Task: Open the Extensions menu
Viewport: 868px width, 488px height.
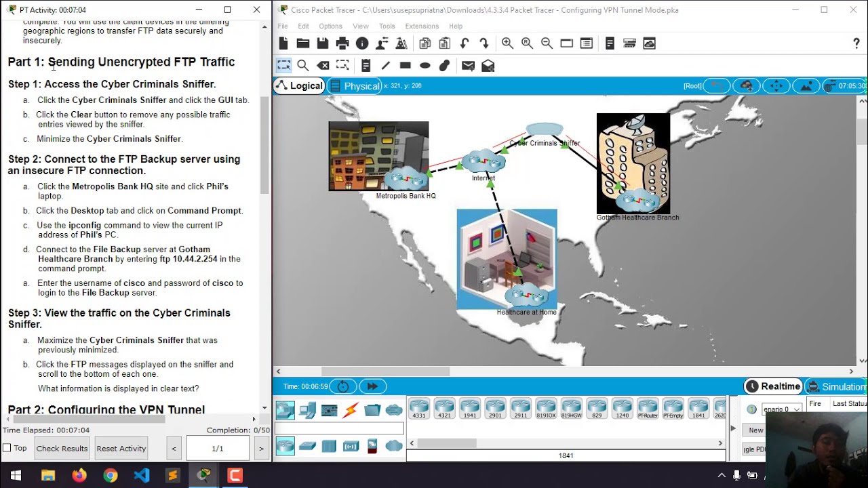Action: click(x=422, y=26)
